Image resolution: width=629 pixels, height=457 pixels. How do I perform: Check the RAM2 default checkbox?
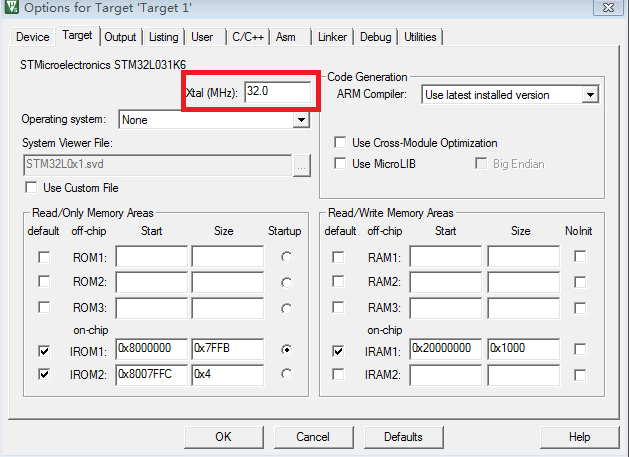coord(338,281)
